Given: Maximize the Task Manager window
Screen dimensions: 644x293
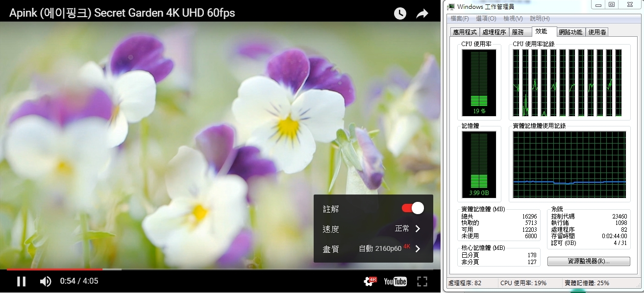Looking at the screenshot, I should point(612,5).
